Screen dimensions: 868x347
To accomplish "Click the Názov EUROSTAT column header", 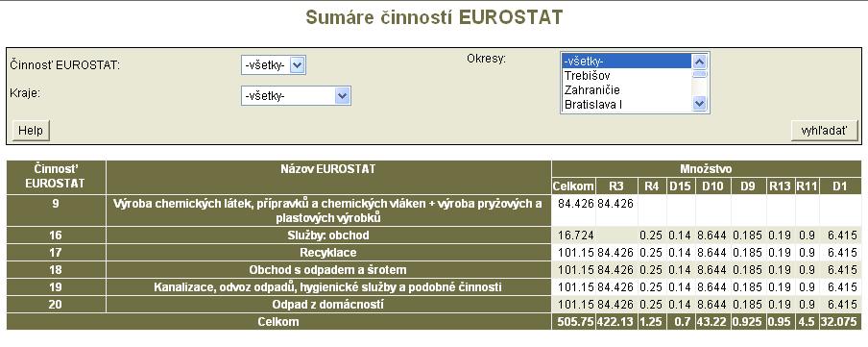I will tap(328, 177).
